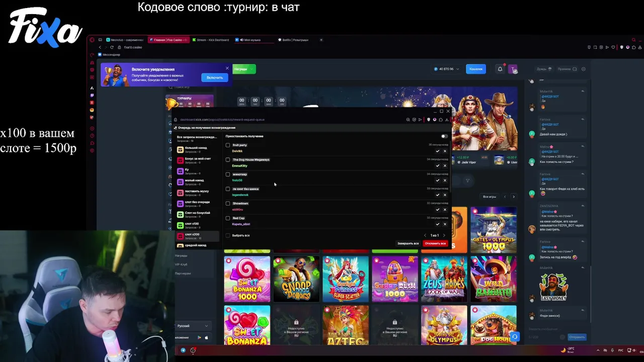Toggle the Приостановить получение switch
This screenshot has height=362, width=644.
[444, 136]
